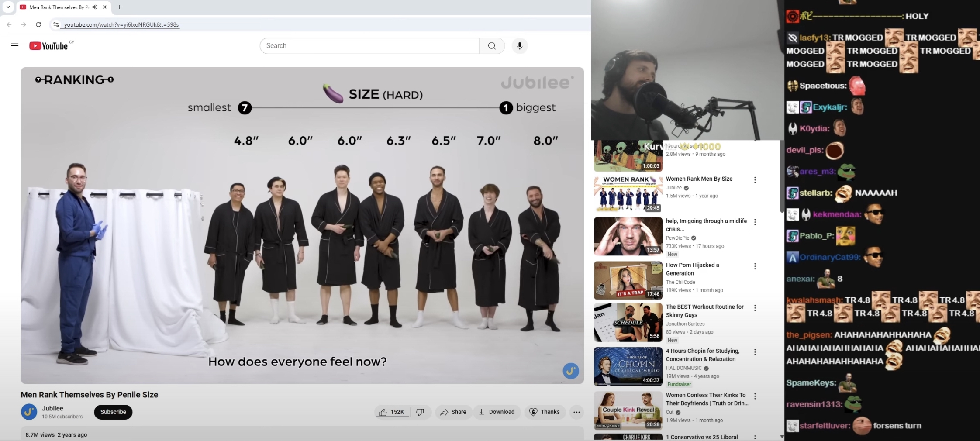980x441 pixels.
Task: Open The Chi Code channel name
Action: pyautogui.click(x=680, y=282)
